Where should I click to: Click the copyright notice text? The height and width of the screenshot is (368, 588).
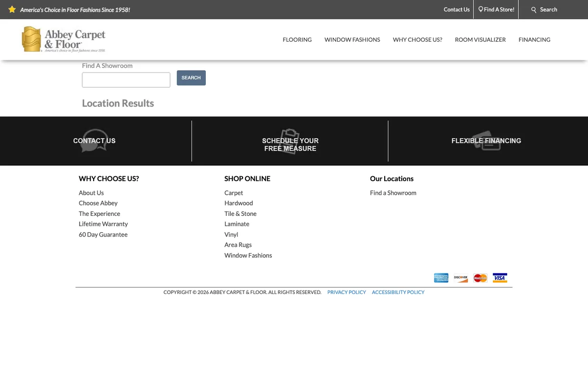click(243, 292)
